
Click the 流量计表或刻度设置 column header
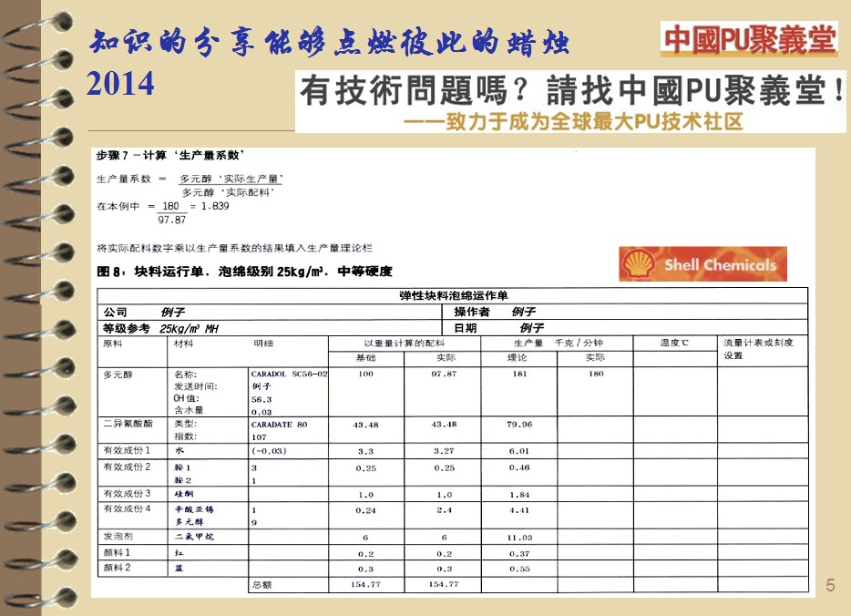point(758,349)
